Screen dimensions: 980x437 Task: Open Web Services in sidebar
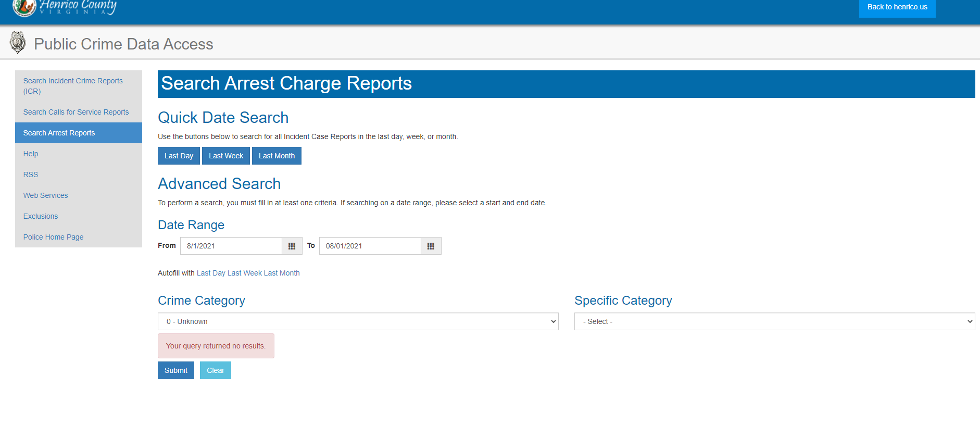click(x=79, y=195)
